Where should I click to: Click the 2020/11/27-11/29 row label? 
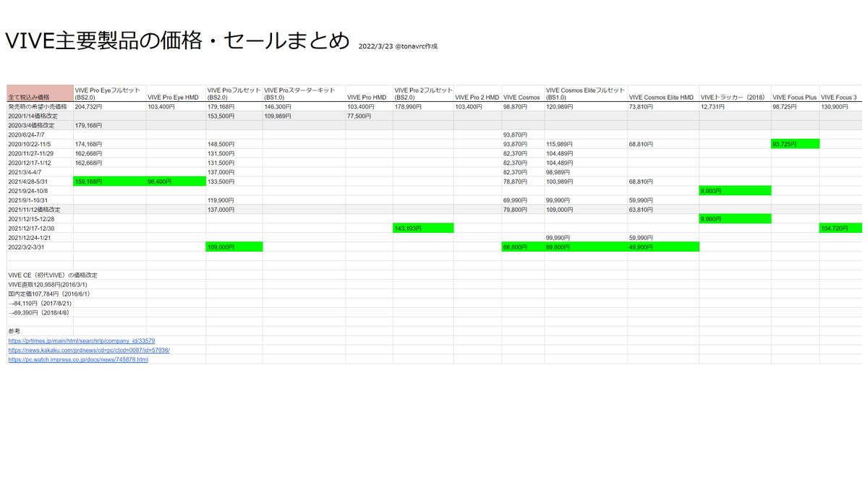click(x=41, y=153)
